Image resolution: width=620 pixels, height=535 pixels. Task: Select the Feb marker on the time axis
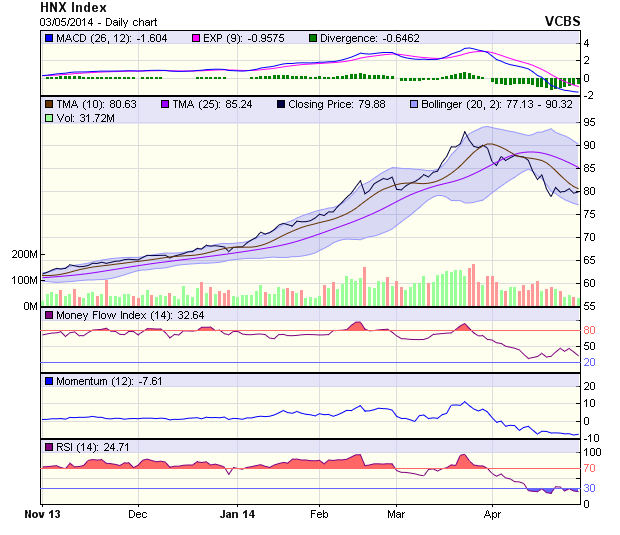(x=318, y=514)
